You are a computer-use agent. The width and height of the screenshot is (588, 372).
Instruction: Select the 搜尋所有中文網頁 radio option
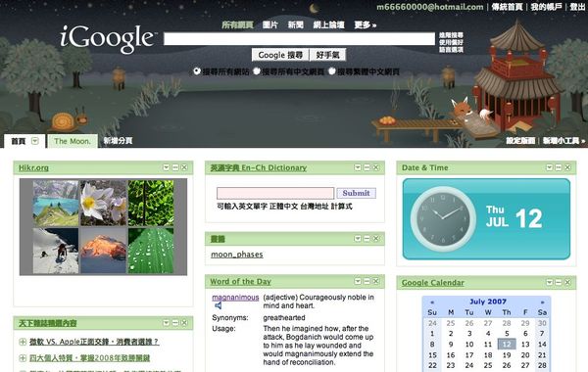coord(257,71)
